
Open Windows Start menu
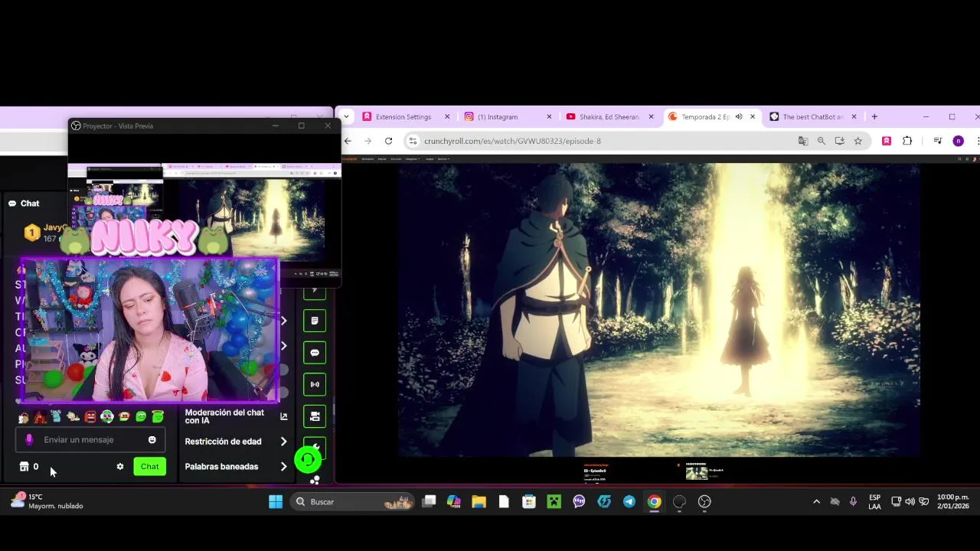click(x=276, y=502)
